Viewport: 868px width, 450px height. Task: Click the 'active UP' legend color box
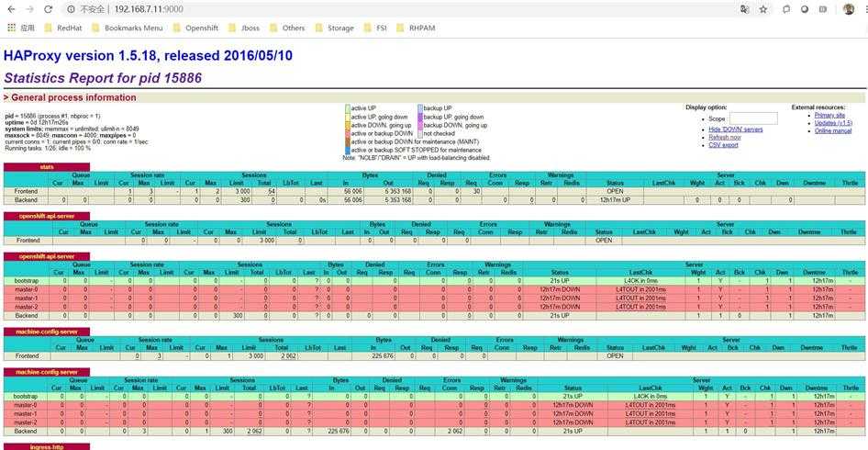tap(348, 108)
